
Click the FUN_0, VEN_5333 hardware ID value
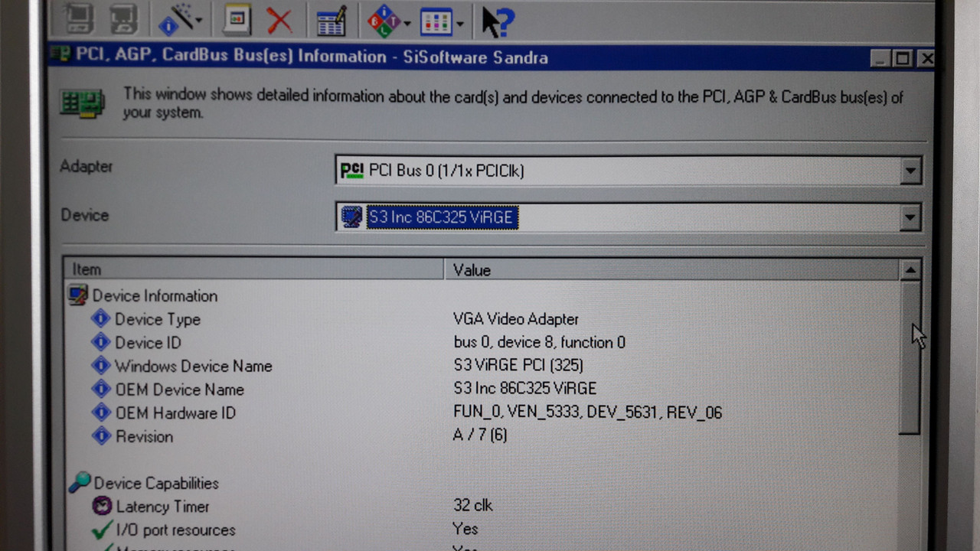click(x=587, y=412)
